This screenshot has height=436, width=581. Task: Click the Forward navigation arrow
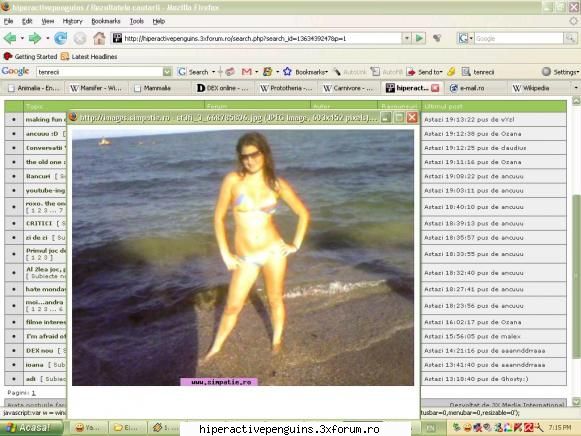34,38
